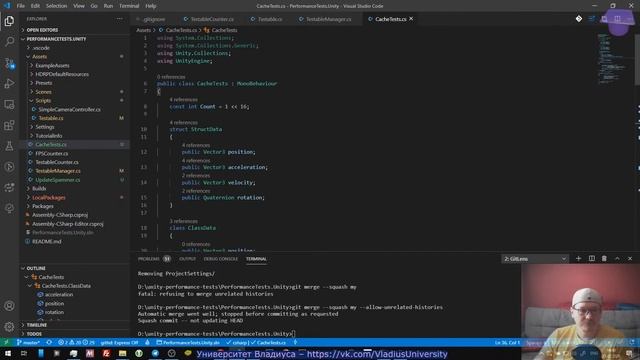Viewport: 640px width, 360px height.
Task: Expand the HDRPDefaultResources folder
Action: pyautogui.click(x=62, y=74)
